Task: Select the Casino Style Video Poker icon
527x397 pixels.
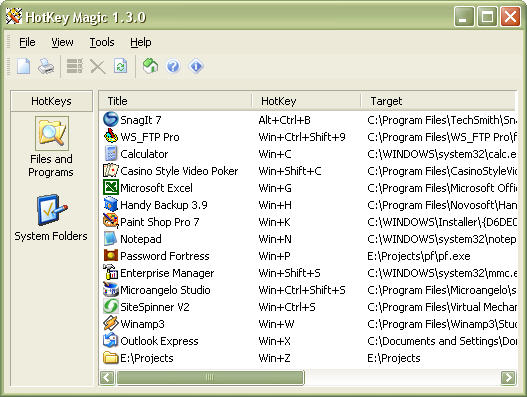Action: 111,171
